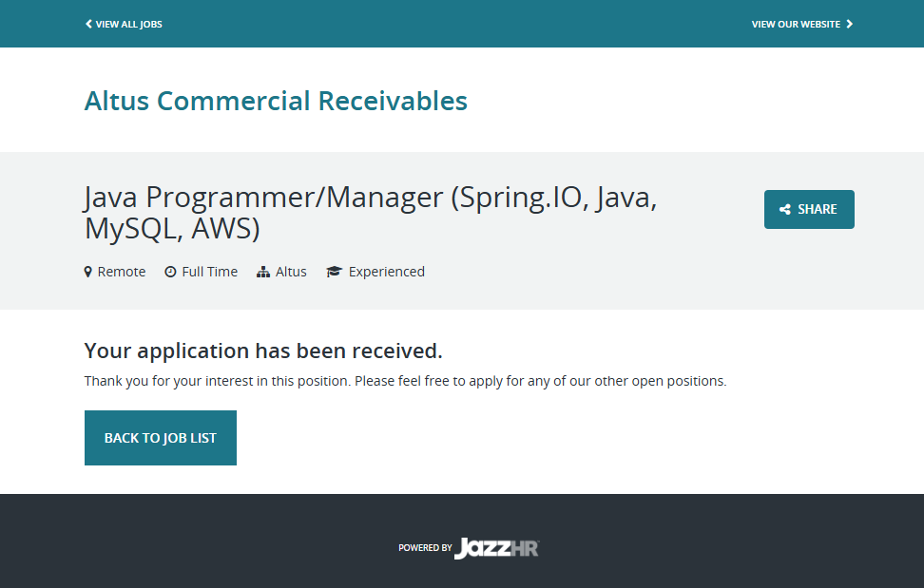Open the JazzHR logo in the footer
Viewport: 924px width, 588px height.
tap(497, 548)
